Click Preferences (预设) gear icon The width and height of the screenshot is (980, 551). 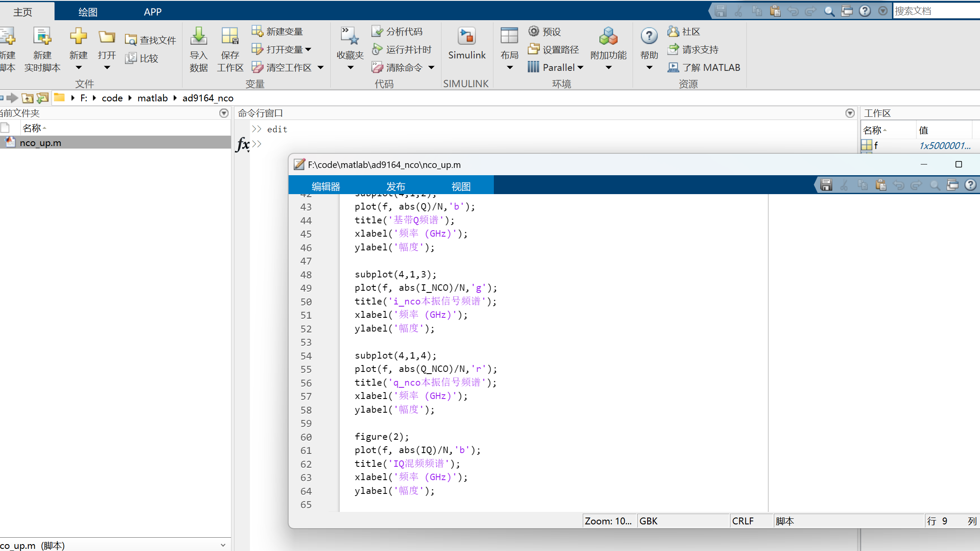click(534, 31)
